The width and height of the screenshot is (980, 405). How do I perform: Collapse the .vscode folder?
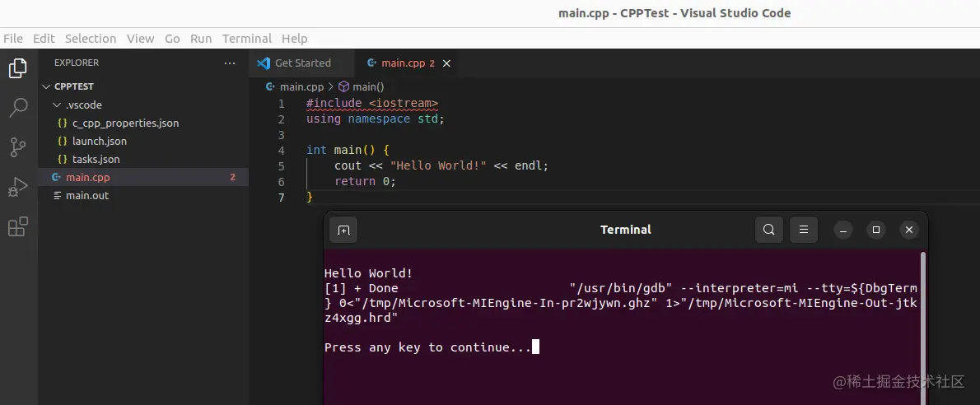(58, 105)
